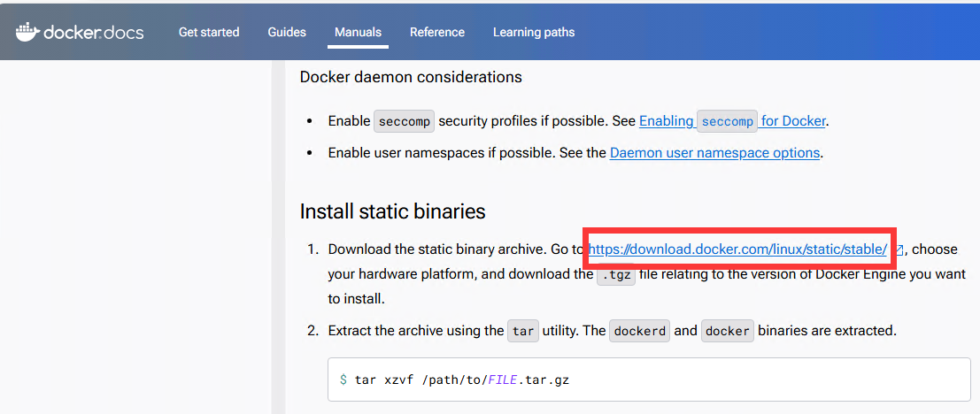Image resolution: width=980 pixels, height=414 pixels.
Task: Click the docker code tag before 'binaries'
Action: coord(727,332)
